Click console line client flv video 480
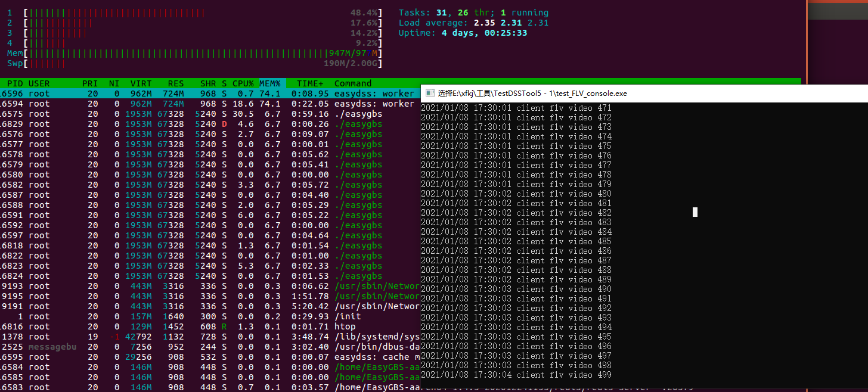The height and width of the screenshot is (392, 868). tap(516, 194)
